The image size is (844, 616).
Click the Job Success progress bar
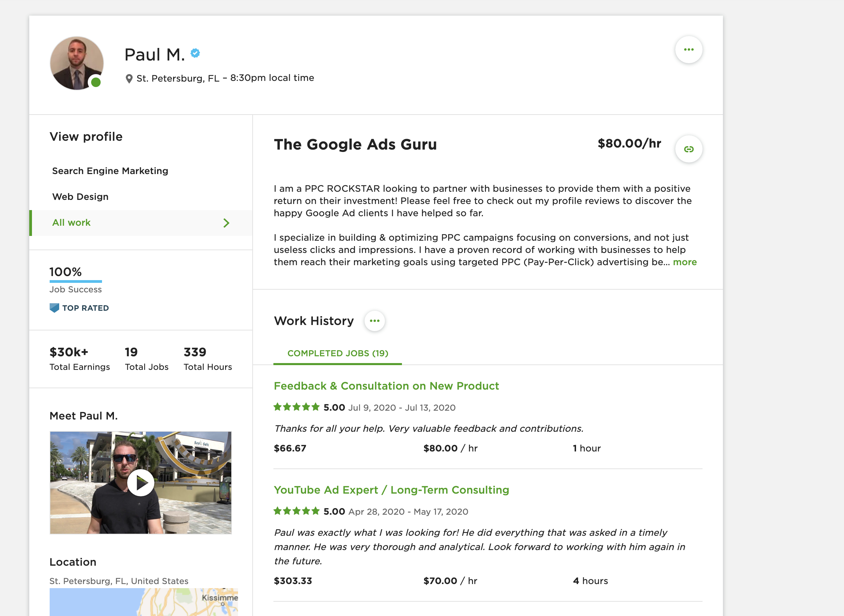(x=75, y=281)
